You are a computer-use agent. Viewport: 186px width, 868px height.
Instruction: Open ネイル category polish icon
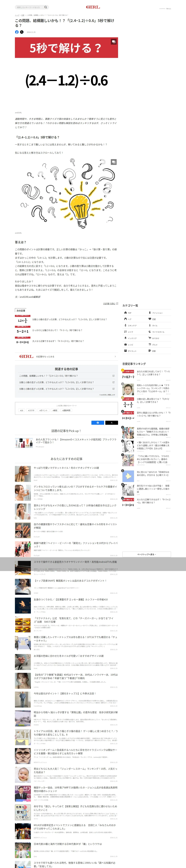click(150, 325)
